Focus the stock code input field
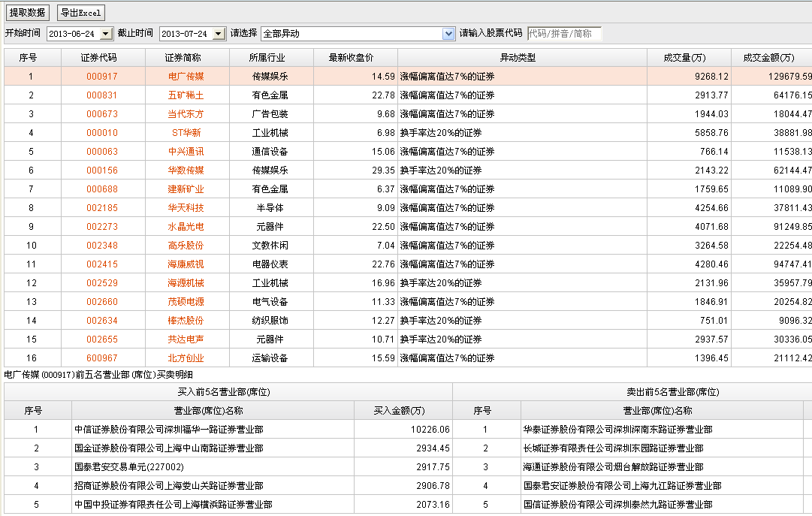Viewport: 812px width, 516px height. tap(563, 34)
